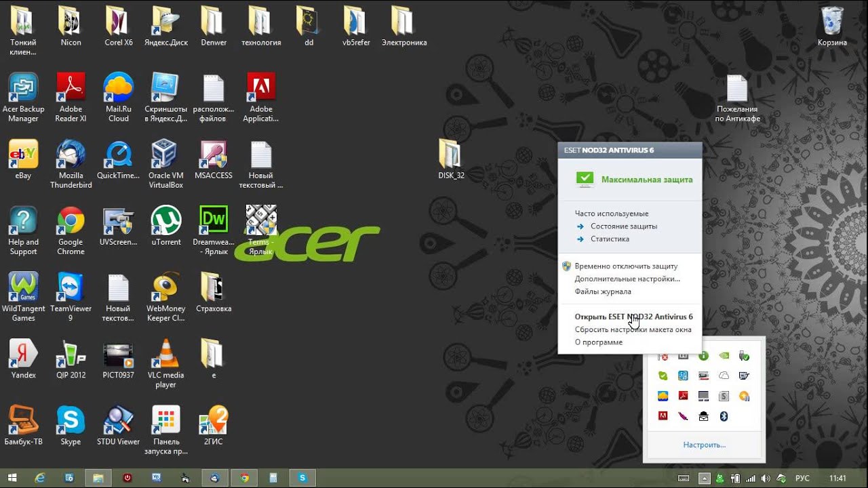Select Корзина recycle bin icon

[832, 27]
